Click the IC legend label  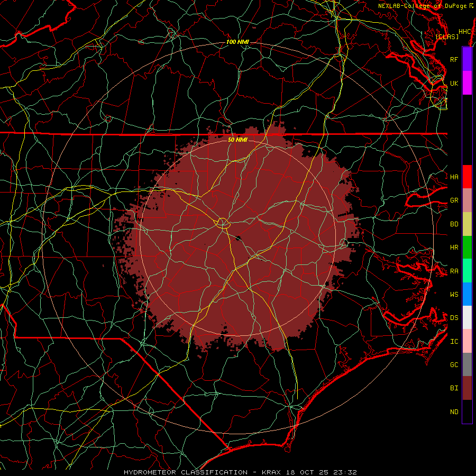pos(454,342)
